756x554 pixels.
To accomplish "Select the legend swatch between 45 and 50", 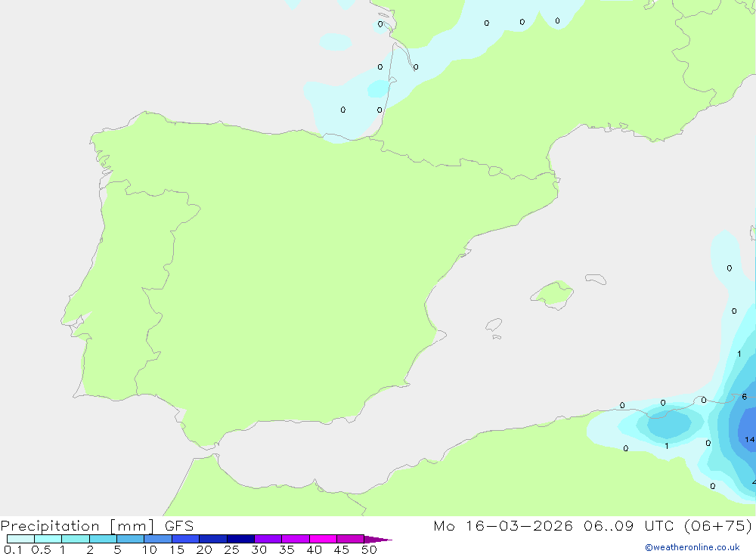I will click(x=350, y=539).
